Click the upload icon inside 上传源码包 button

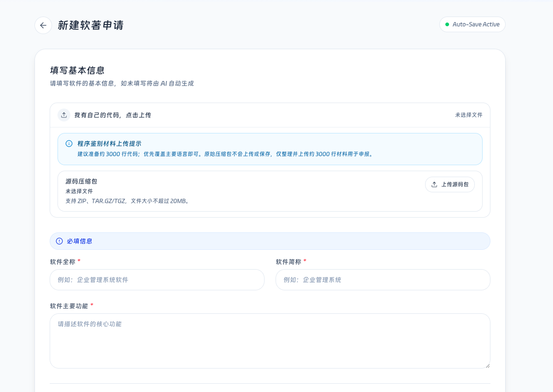tap(434, 184)
